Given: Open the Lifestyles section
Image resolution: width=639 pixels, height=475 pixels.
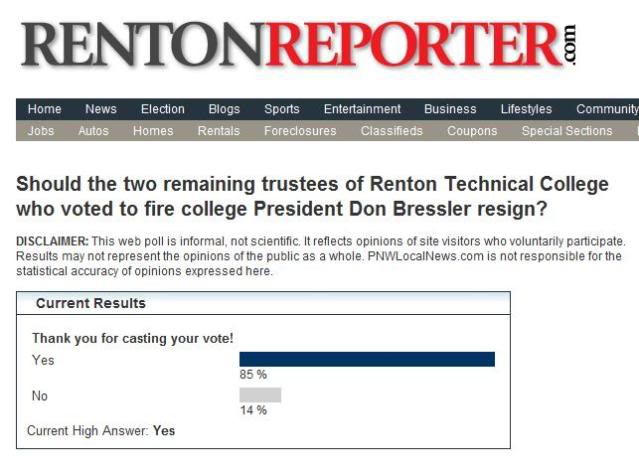Looking at the screenshot, I should pyautogui.click(x=526, y=110).
